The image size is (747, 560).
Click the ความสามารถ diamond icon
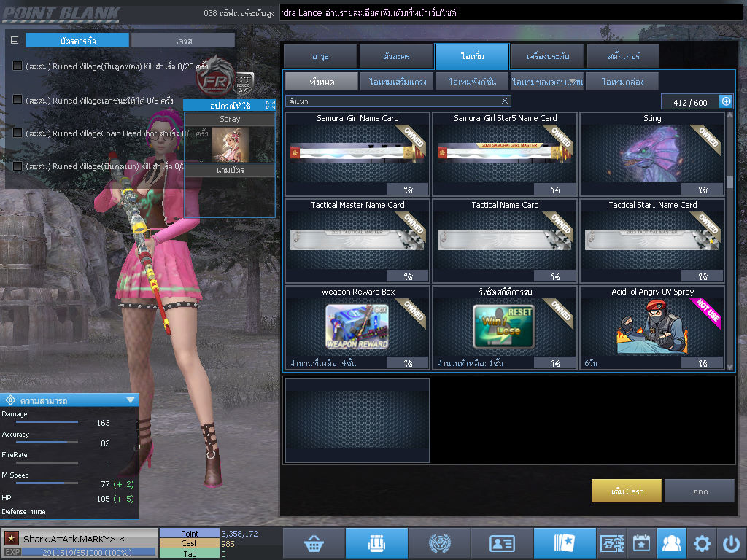point(10,400)
